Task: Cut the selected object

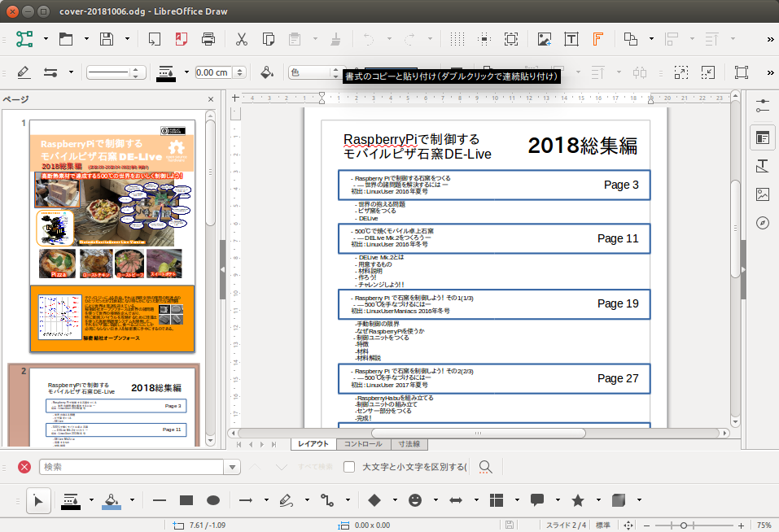Action: 242,39
